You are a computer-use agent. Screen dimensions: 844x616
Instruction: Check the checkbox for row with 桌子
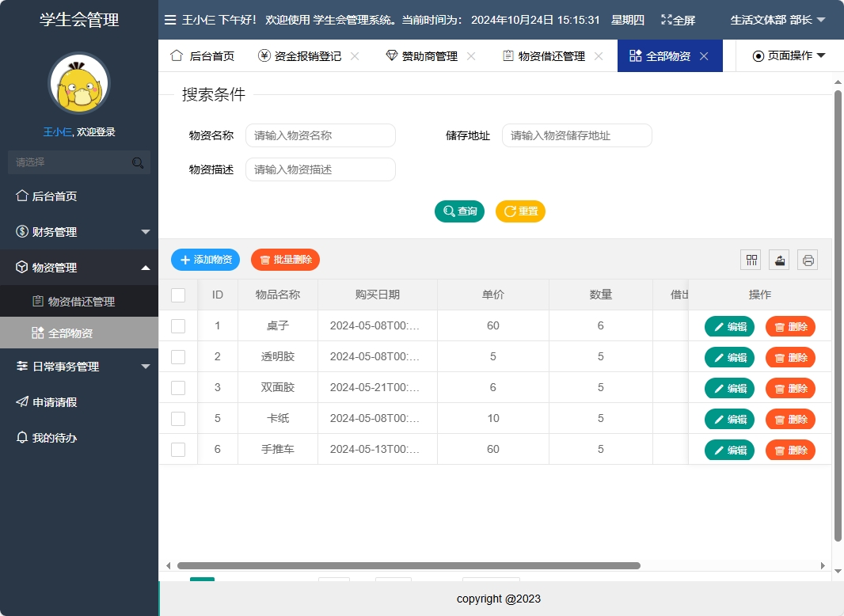177,325
